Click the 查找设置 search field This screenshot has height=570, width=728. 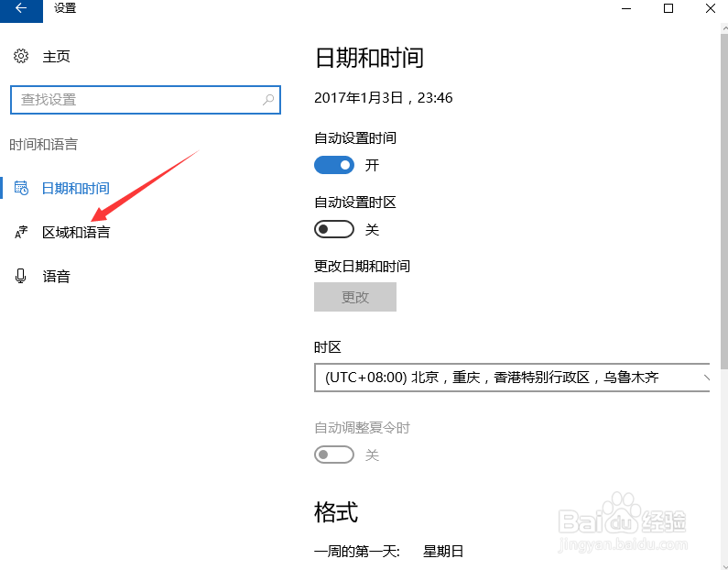pos(146,99)
